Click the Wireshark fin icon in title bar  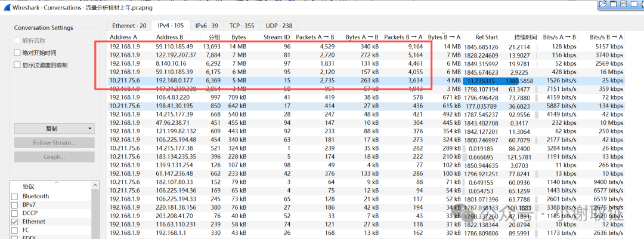coord(6,7)
